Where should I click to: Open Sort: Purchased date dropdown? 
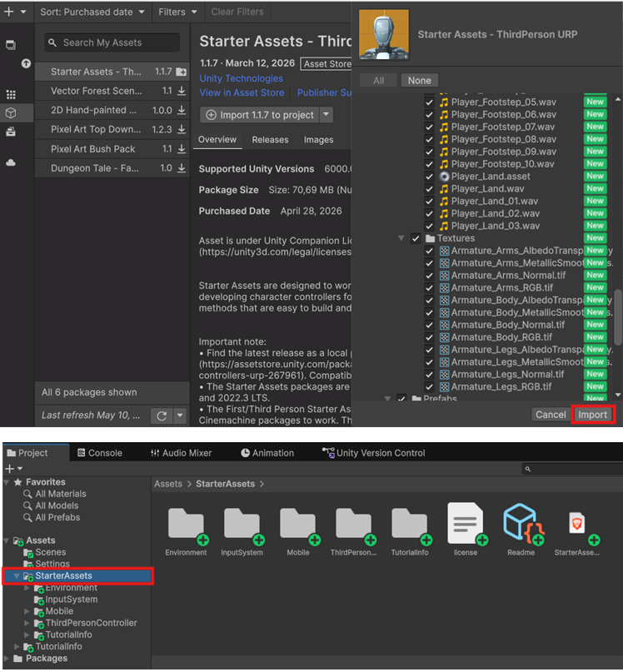(92, 12)
